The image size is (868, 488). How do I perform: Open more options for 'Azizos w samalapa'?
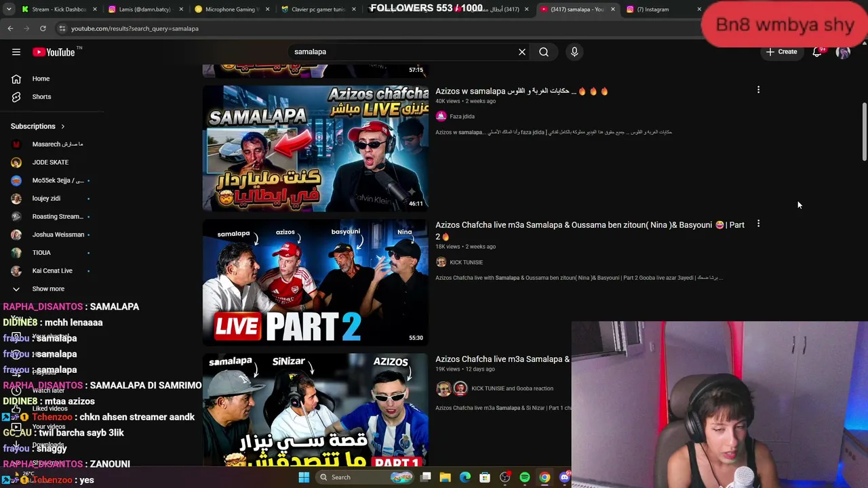click(x=758, y=89)
